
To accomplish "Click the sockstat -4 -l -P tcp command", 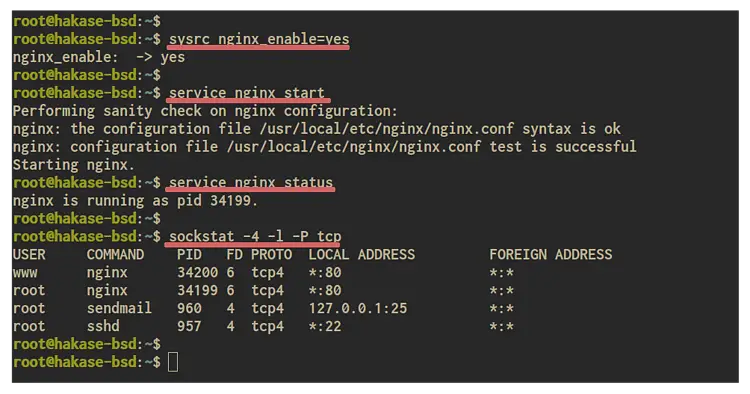I will point(255,236).
